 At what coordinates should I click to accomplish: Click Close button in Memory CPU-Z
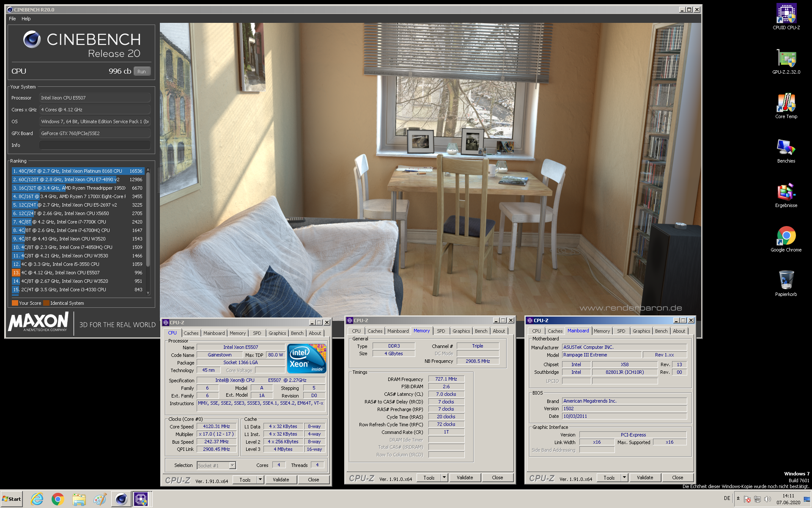(497, 478)
